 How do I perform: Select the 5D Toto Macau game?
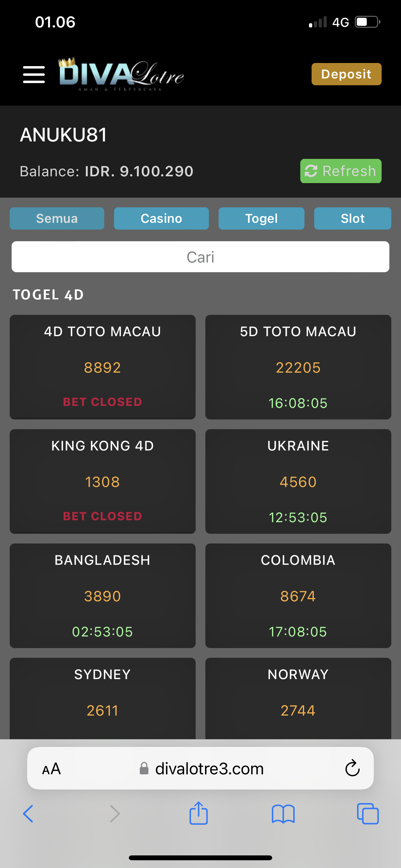tap(298, 367)
